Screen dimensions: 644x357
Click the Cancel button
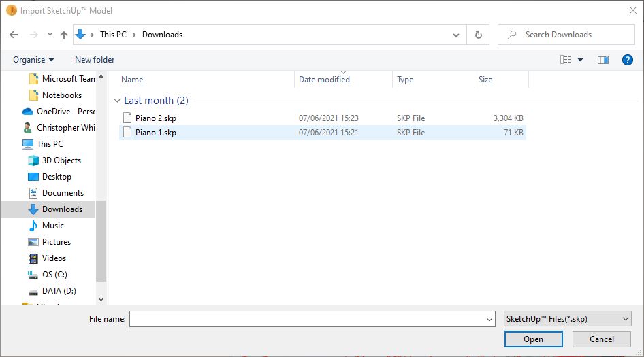[601, 339]
